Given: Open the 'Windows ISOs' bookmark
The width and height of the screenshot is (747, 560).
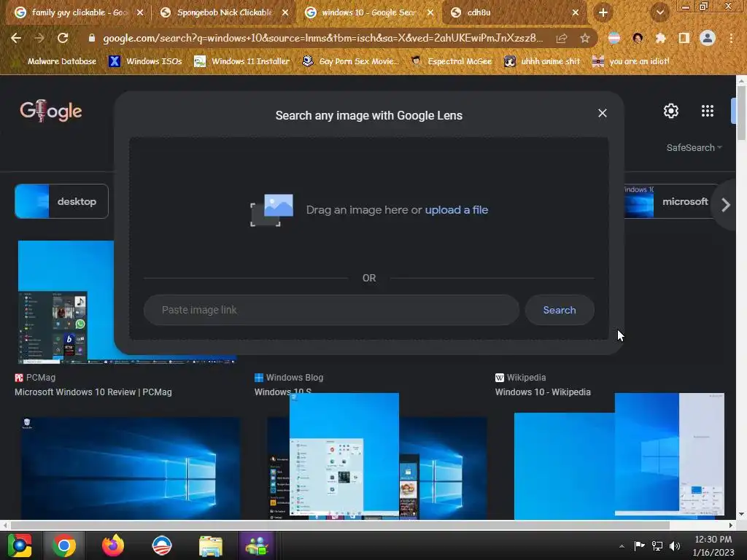Looking at the screenshot, I should click(145, 61).
